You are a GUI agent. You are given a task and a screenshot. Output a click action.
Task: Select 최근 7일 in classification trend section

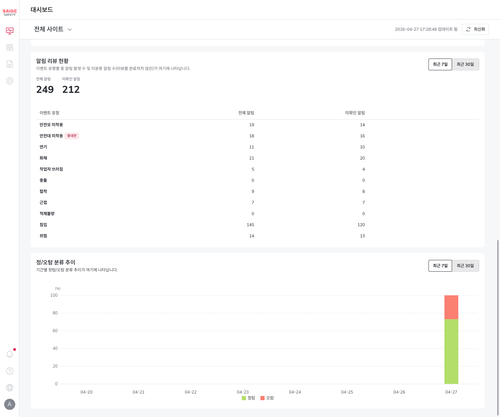pyautogui.click(x=440, y=266)
